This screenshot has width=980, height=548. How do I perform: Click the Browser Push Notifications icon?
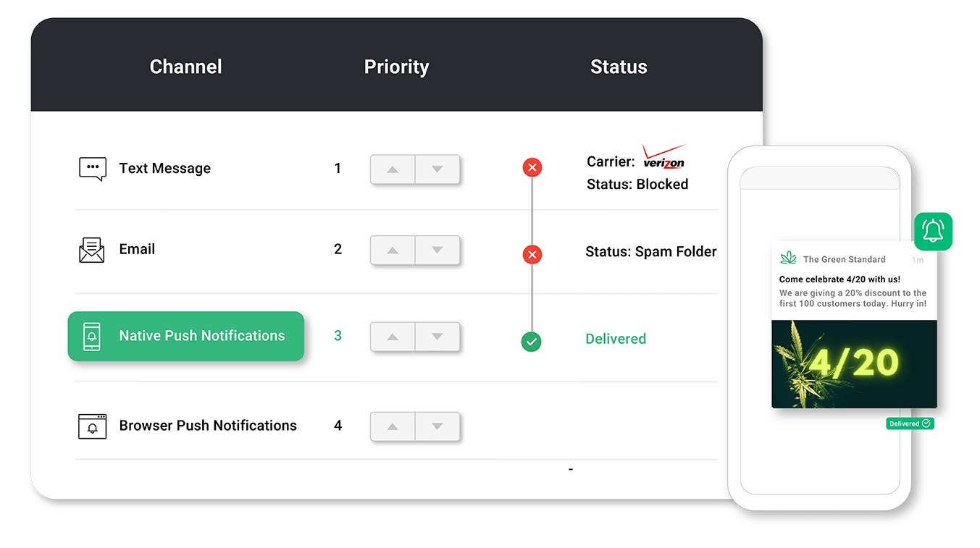pos(93,426)
